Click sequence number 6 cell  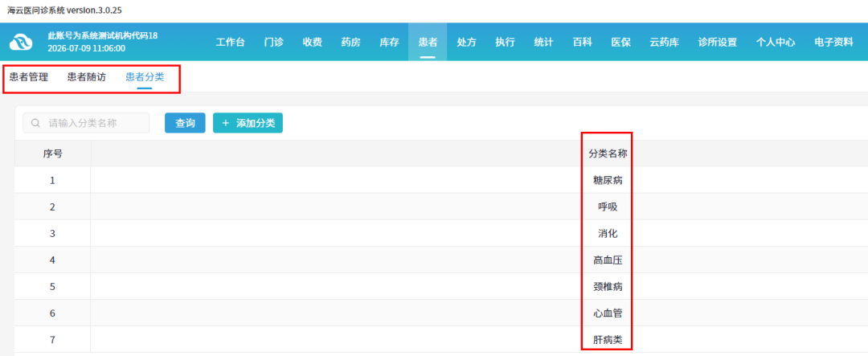click(52, 313)
